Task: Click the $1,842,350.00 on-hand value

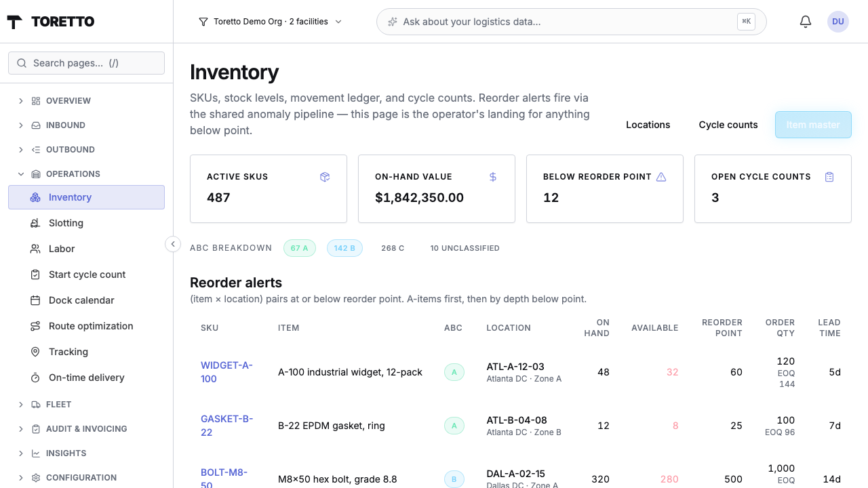Action: click(x=419, y=198)
